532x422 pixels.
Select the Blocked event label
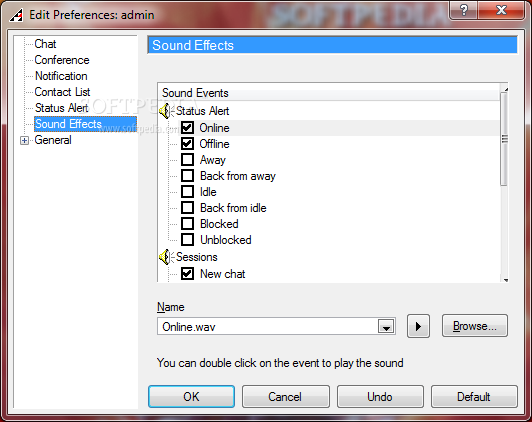tap(219, 224)
